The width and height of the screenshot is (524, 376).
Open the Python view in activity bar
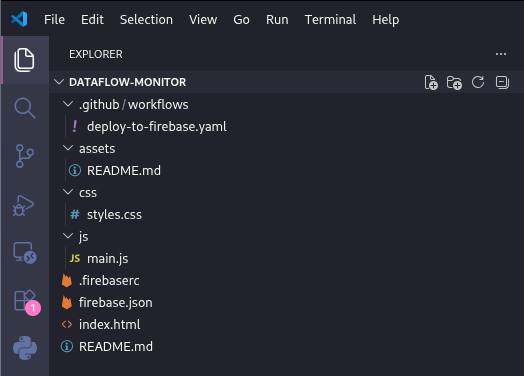click(25, 348)
